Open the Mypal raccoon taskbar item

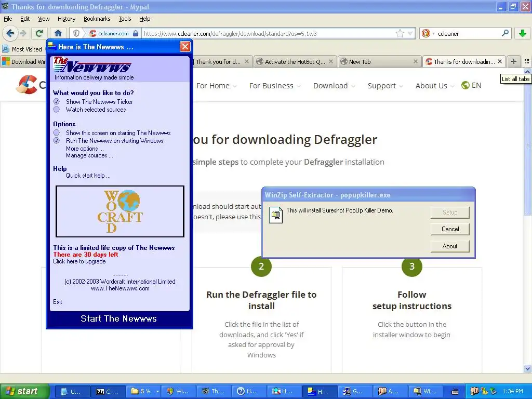pos(215,392)
